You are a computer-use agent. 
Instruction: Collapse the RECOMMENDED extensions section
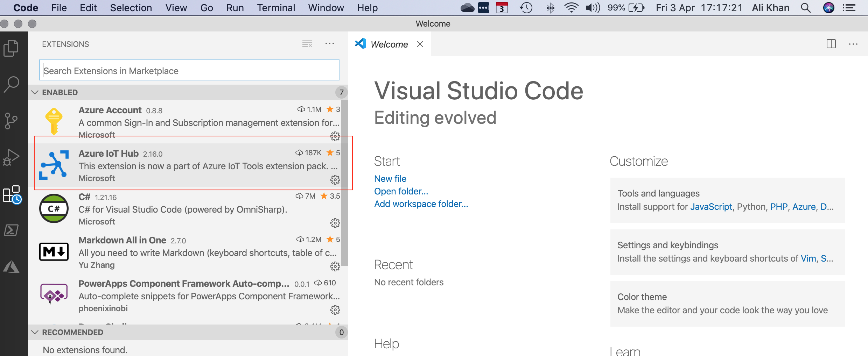(x=35, y=332)
